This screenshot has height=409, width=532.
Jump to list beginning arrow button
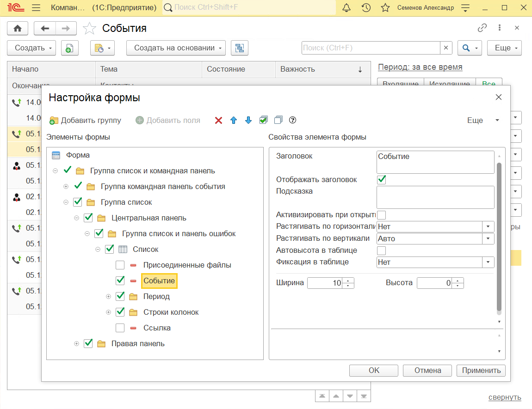(x=322, y=396)
